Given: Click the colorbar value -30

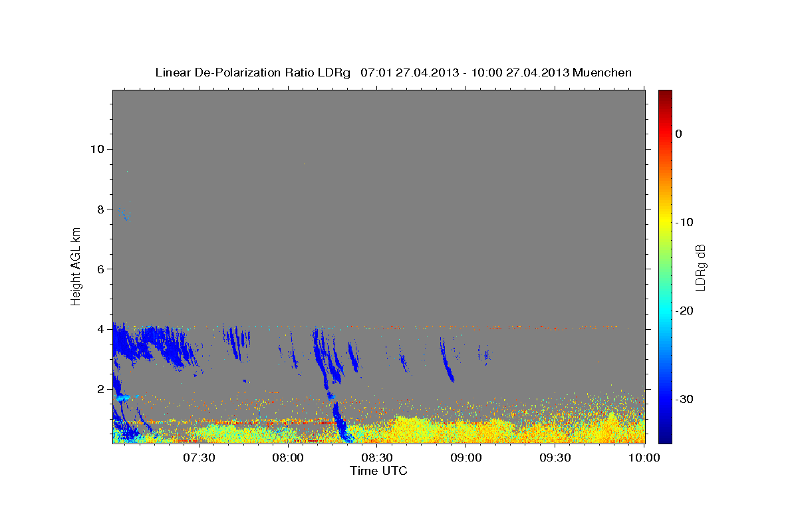Looking at the screenshot, I should click(x=684, y=399).
